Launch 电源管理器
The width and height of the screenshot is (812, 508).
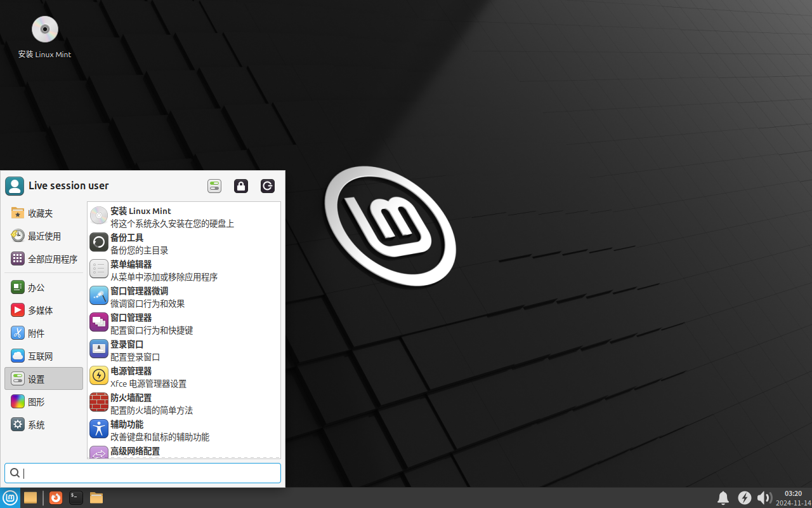tap(184, 377)
